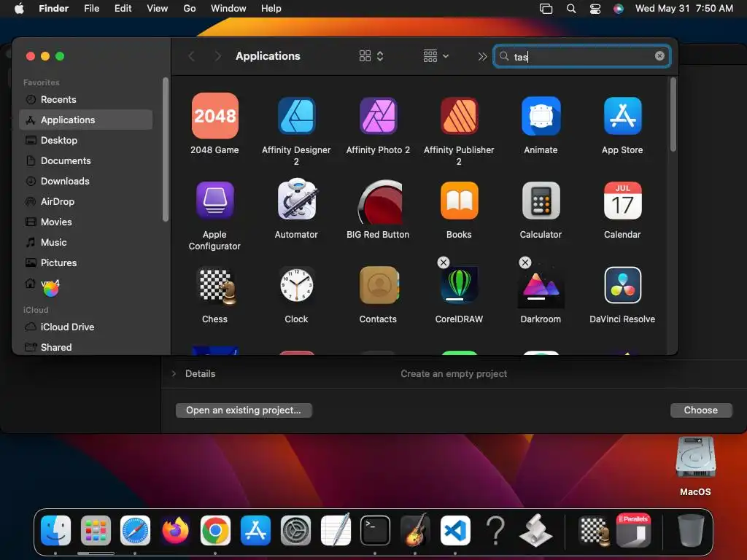Click the search field containing tas
747x560 pixels.
pyautogui.click(x=581, y=56)
